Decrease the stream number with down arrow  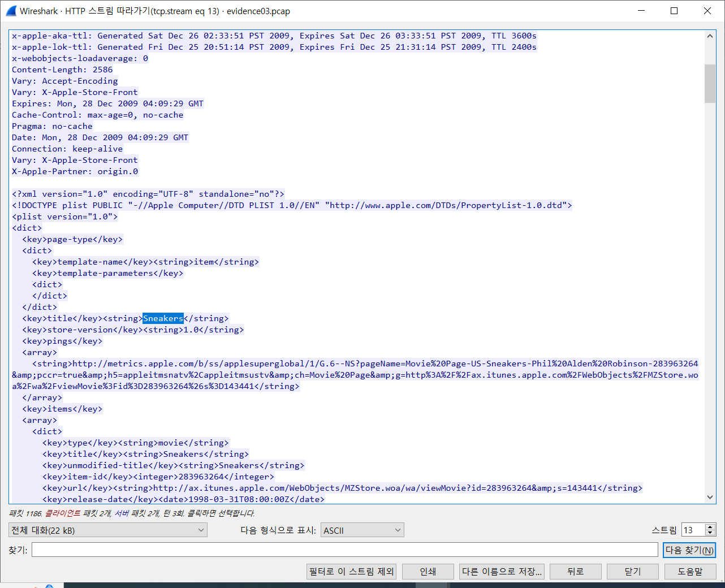click(711, 533)
